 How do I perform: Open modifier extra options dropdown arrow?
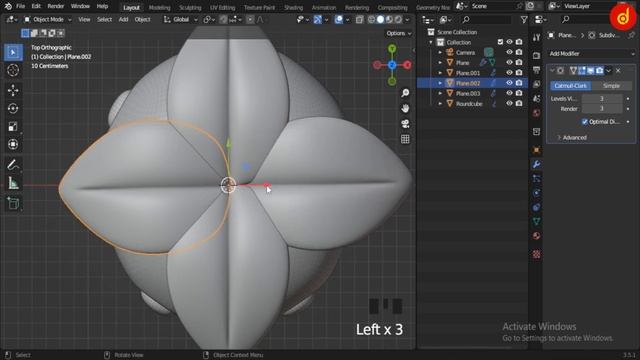point(609,71)
